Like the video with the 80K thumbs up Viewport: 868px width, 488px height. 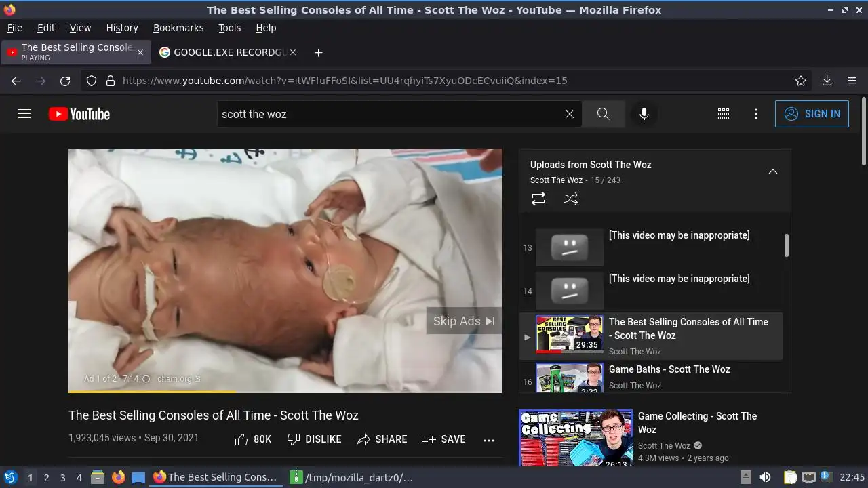(x=253, y=439)
